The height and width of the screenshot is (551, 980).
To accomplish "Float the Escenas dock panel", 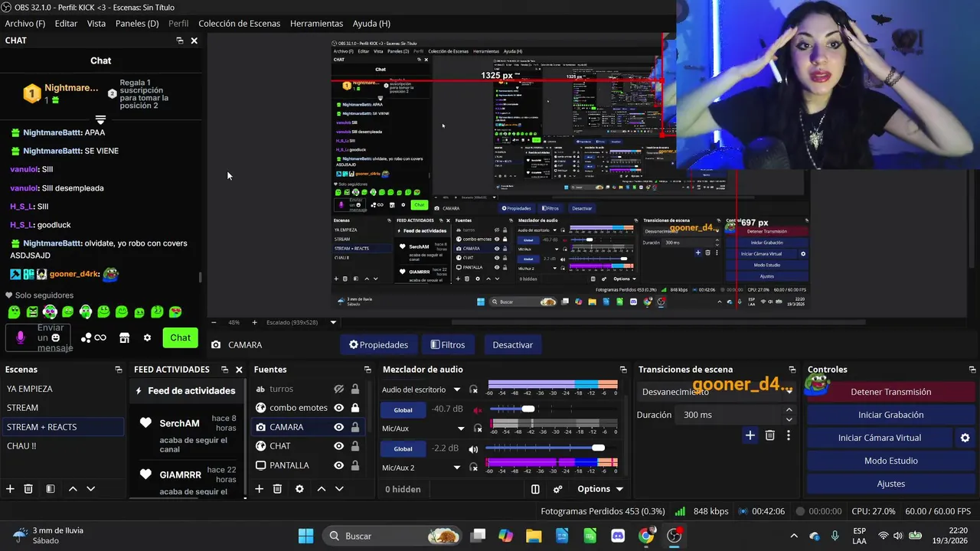I will tap(118, 370).
